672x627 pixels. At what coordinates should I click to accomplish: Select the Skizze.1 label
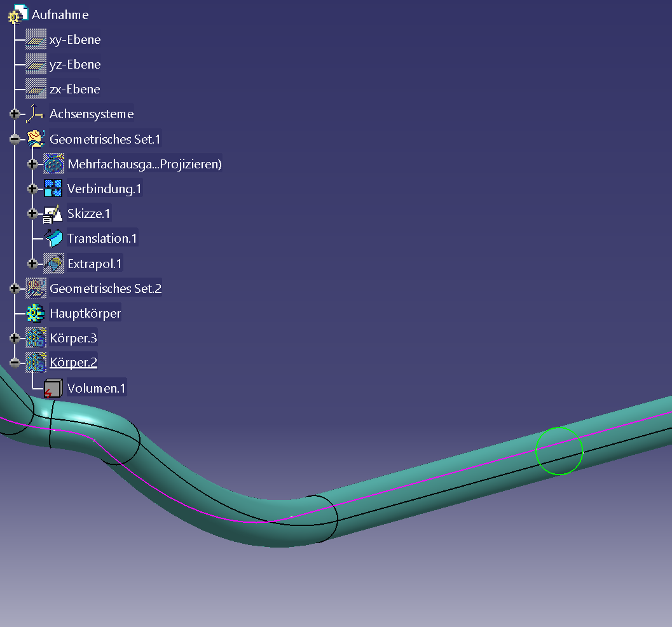pos(89,213)
